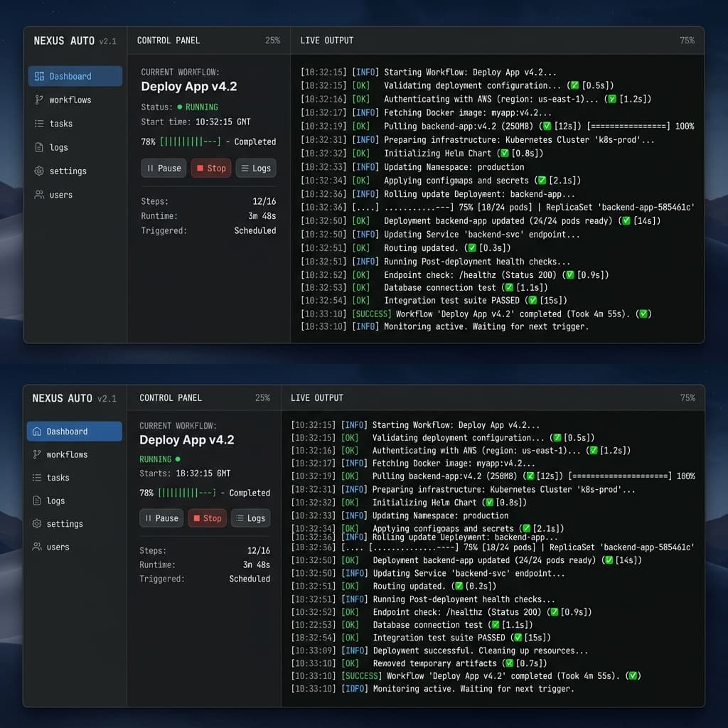Open Logs button in the lower control panel
Screen dimensions: 728x728
click(x=251, y=518)
